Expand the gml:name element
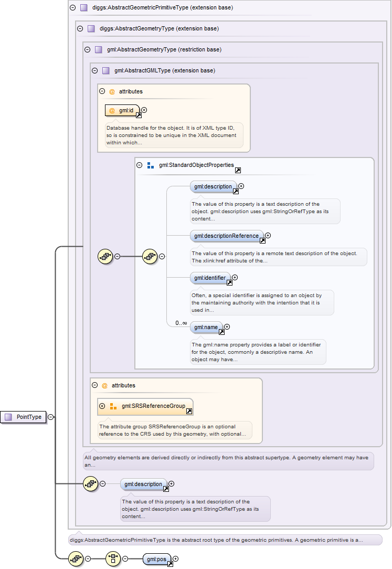This screenshot has width=392, height=569. [227, 327]
